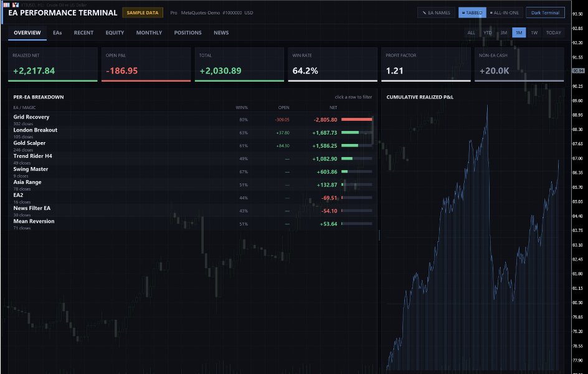Viewport: 588px width, 374px height.
Task: Filter by the London Breakout row
Action: [192, 133]
